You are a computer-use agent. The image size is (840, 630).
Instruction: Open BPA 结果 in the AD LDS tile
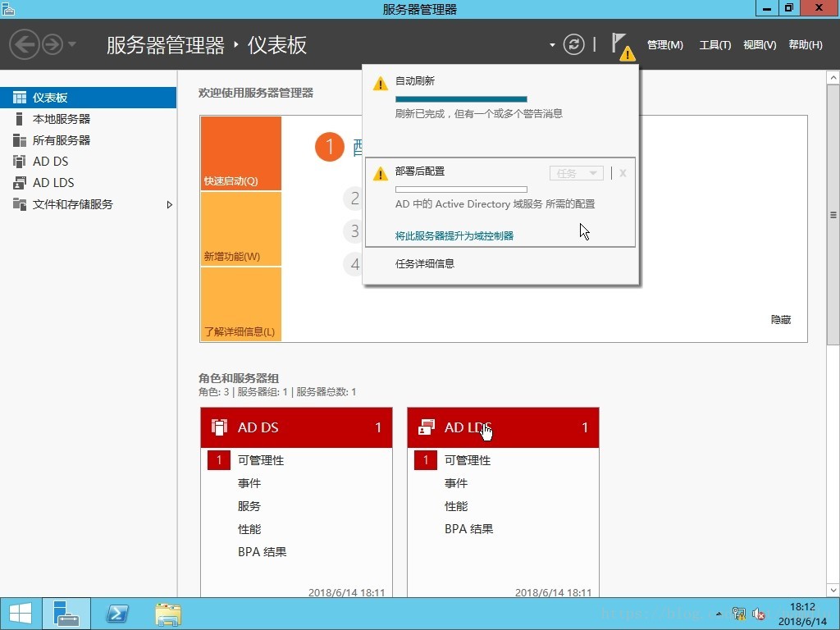click(x=468, y=529)
